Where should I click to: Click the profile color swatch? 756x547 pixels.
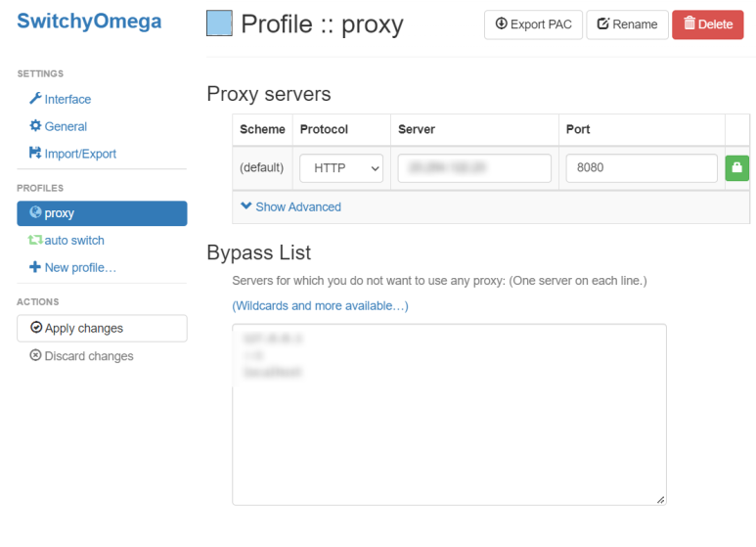tap(219, 23)
